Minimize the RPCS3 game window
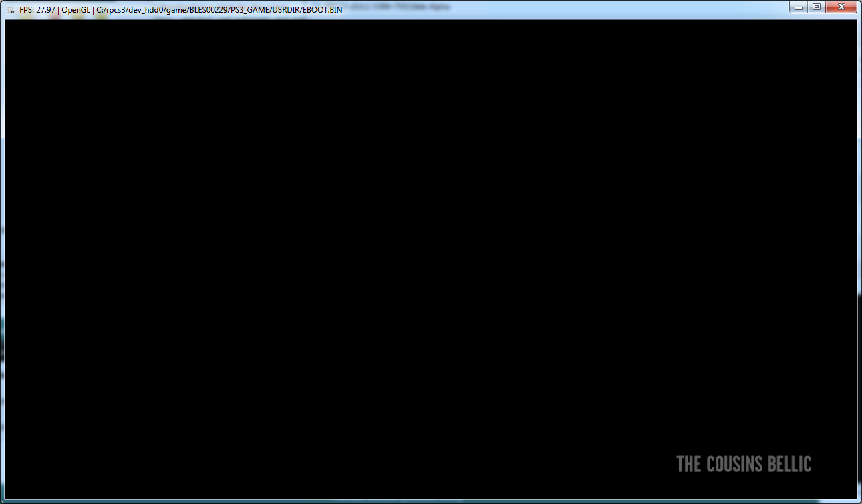Screen dimensions: 862x504 pos(798,7)
